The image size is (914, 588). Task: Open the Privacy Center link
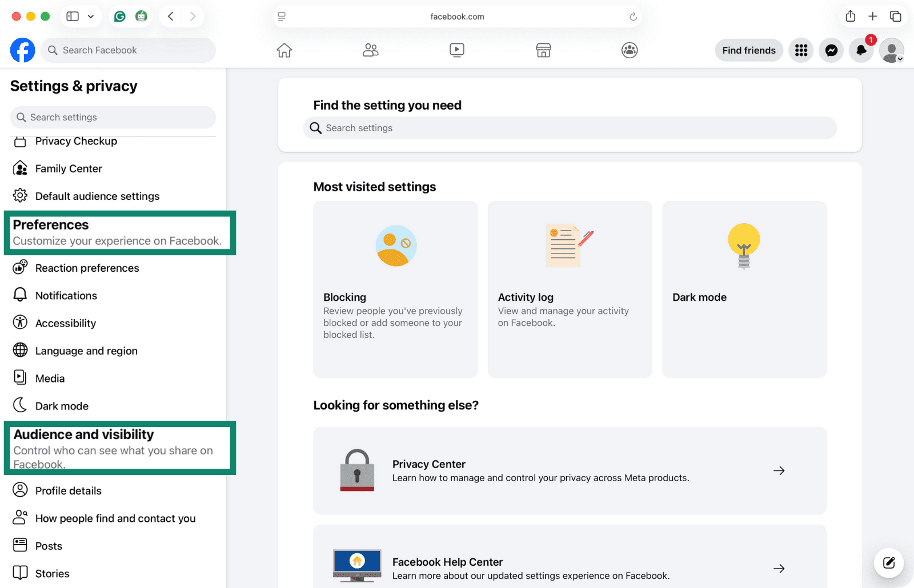(x=570, y=470)
